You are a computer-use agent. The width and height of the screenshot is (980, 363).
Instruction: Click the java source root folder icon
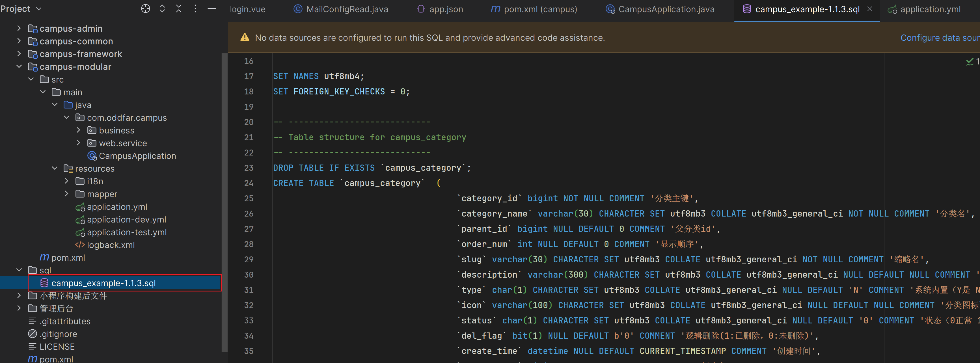pos(68,105)
